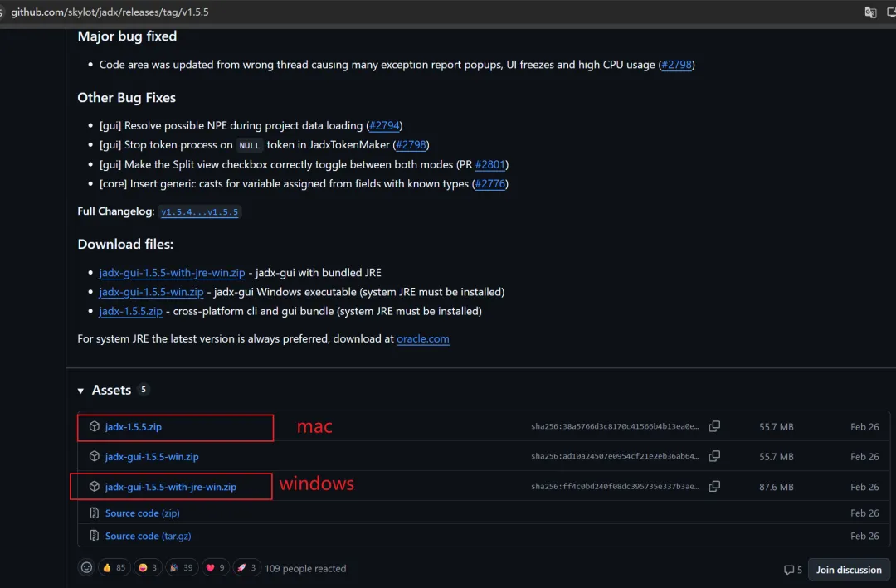This screenshot has width=896, height=588.
Task: Open issue #2794 link
Action: pos(384,125)
